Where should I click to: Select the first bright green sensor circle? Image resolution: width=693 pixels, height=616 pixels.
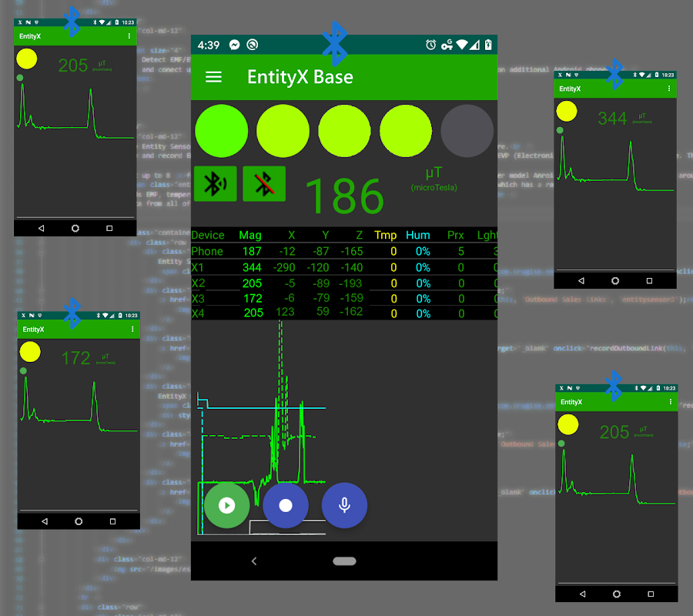click(x=222, y=131)
